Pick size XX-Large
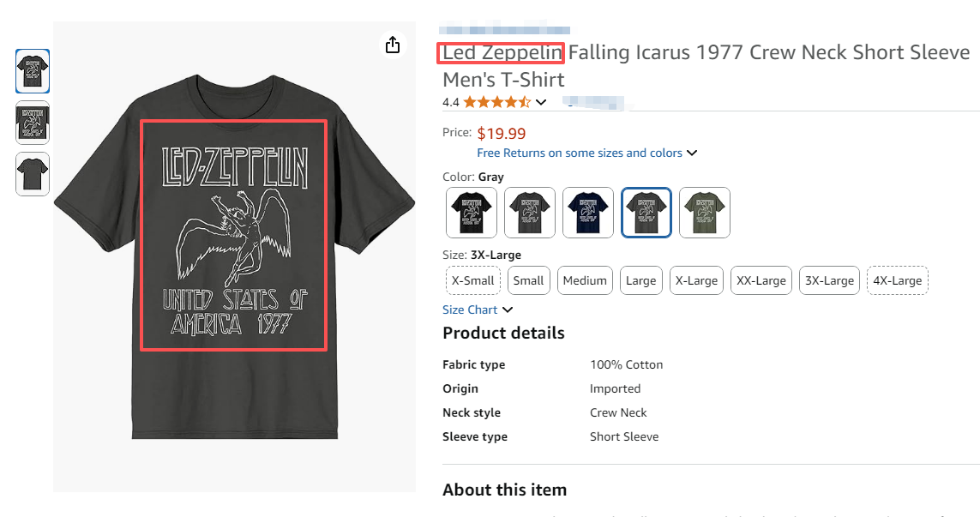The image size is (980, 517). pyautogui.click(x=761, y=280)
